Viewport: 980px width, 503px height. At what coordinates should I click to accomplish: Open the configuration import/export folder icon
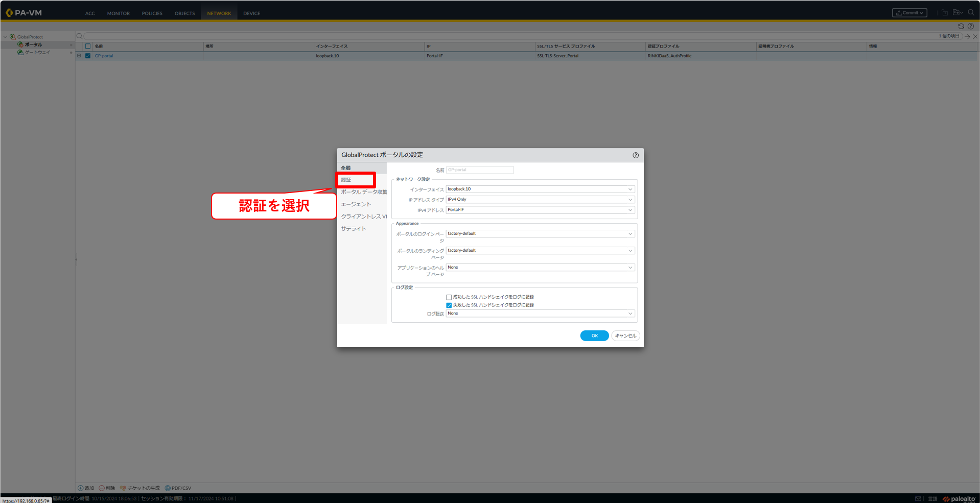click(x=957, y=13)
